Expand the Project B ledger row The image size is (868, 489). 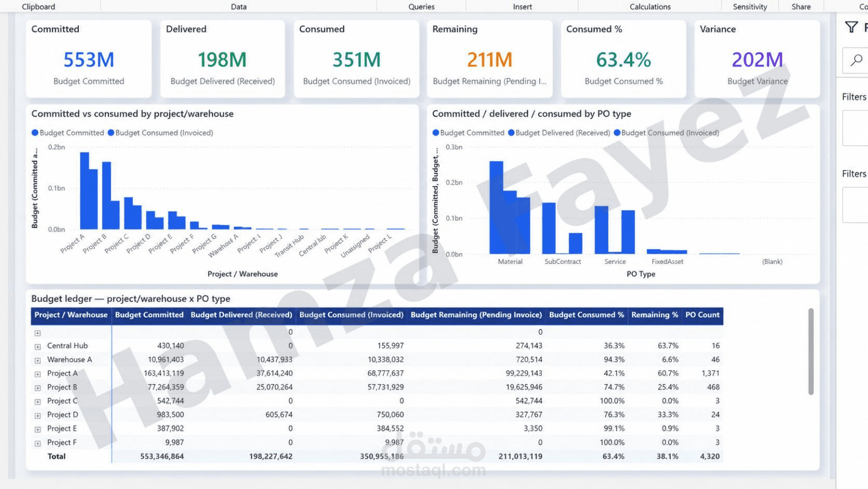[38, 388]
